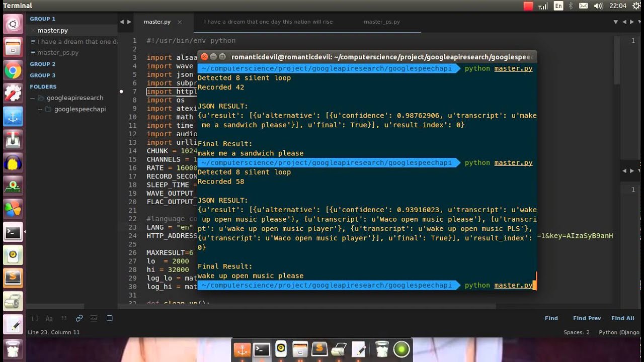Click the Find button
Screen dimensions: 644x362
(x=551, y=318)
